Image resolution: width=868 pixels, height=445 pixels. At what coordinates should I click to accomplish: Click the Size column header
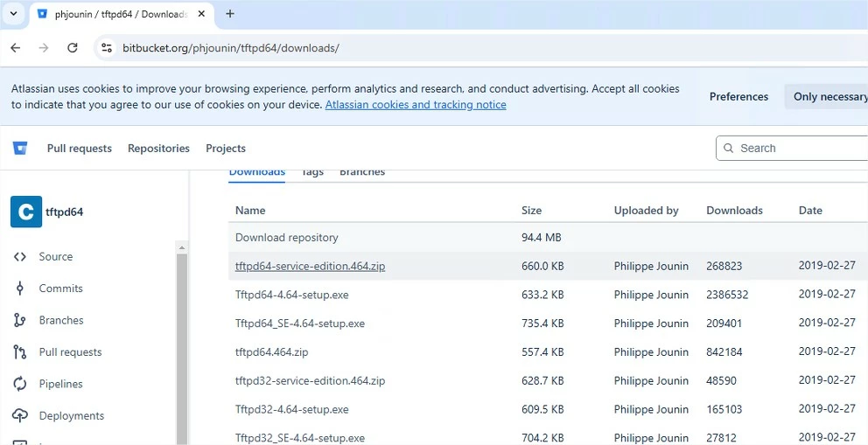point(531,211)
